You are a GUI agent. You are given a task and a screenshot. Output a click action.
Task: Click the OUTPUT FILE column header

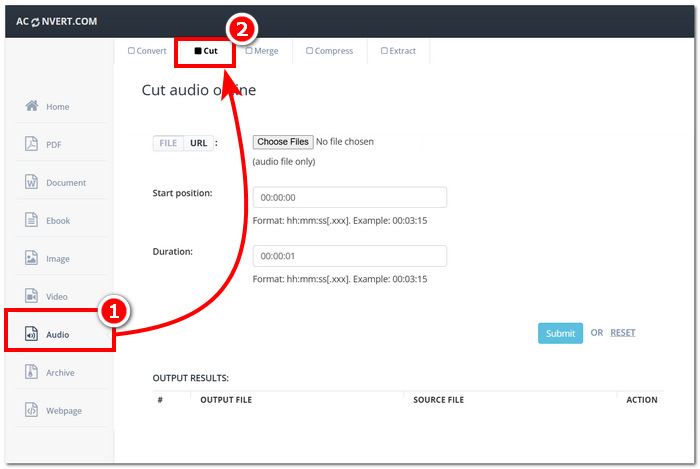tap(226, 400)
